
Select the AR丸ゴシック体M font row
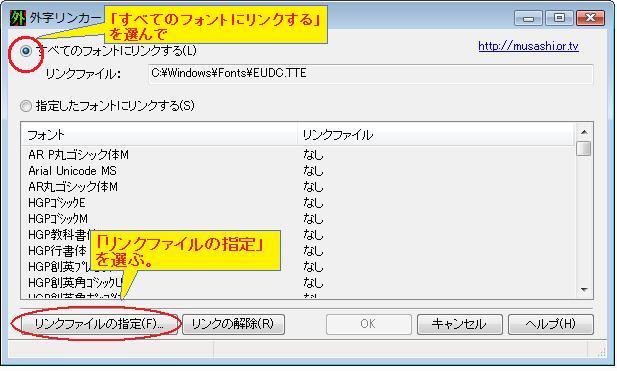tap(298, 187)
